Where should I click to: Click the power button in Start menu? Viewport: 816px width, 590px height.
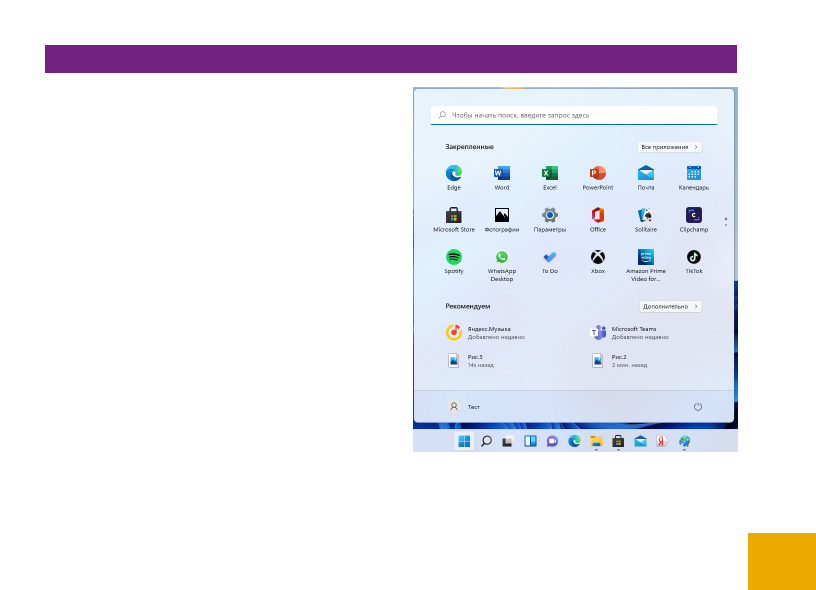[x=698, y=407]
